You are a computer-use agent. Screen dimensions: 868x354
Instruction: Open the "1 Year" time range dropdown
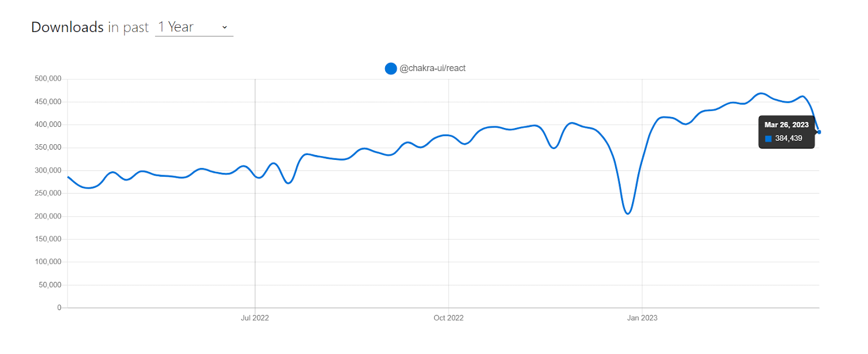(x=193, y=27)
